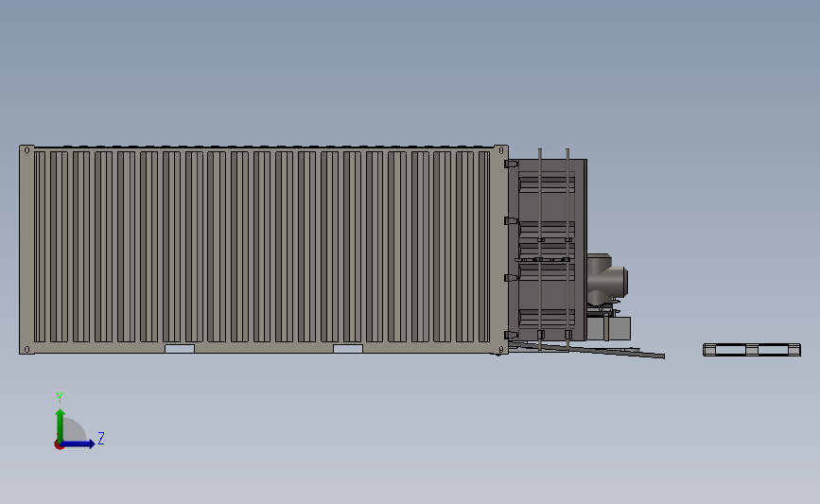This screenshot has width=820, height=504.
Task: Select the wooden pallet beside the ramp
Action: (752, 350)
